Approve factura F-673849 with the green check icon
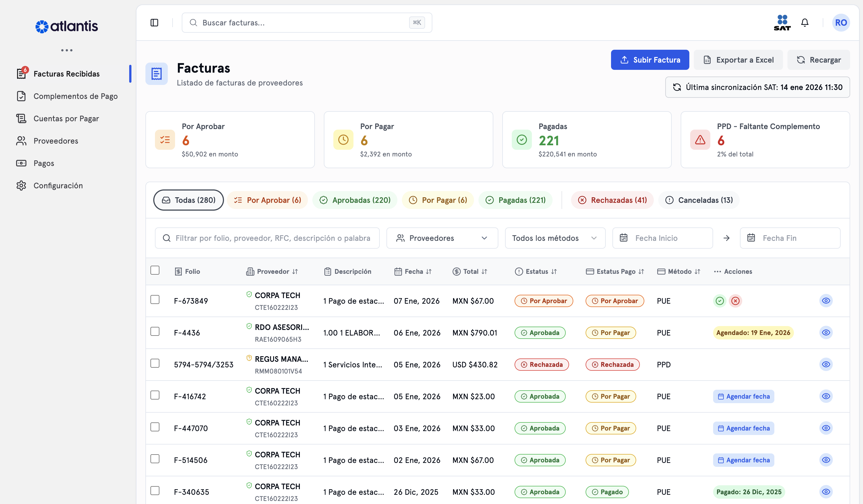 click(720, 301)
